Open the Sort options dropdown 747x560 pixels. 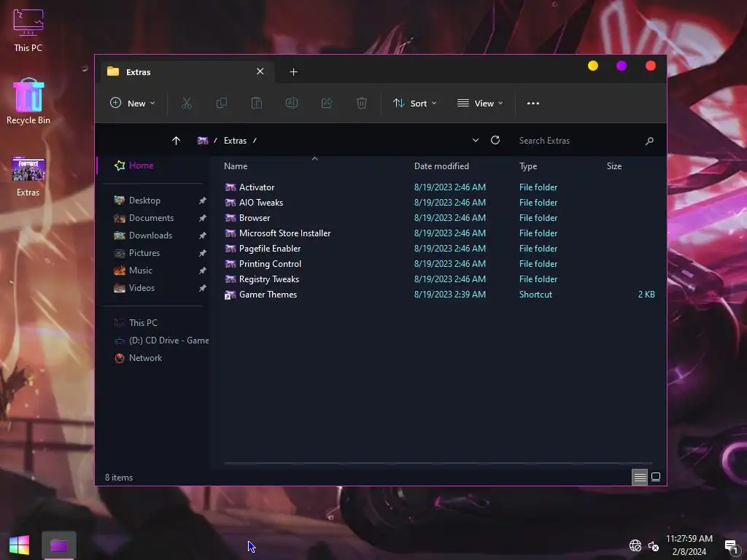(414, 103)
